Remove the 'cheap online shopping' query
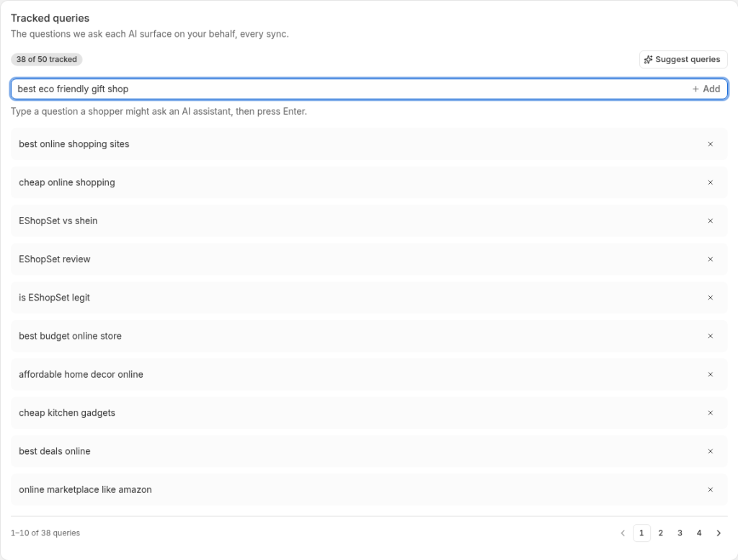 tap(710, 182)
